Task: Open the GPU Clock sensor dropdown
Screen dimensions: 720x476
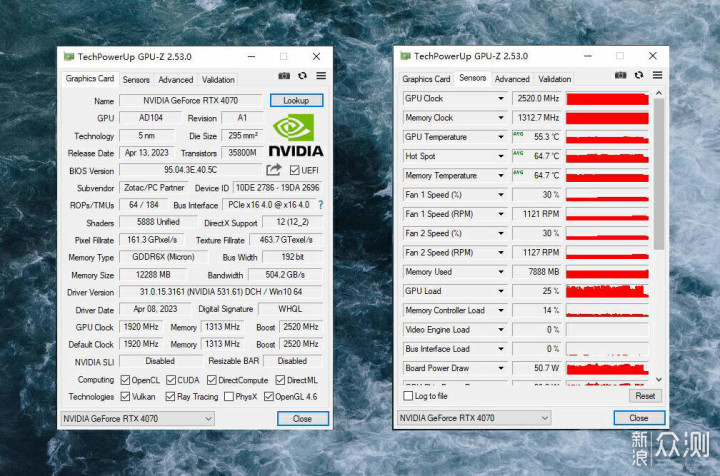Action: point(501,98)
